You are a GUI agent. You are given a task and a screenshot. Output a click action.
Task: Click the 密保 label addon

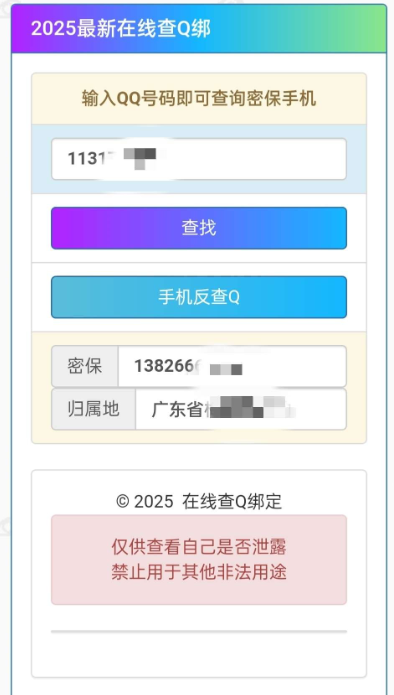tap(85, 367)
